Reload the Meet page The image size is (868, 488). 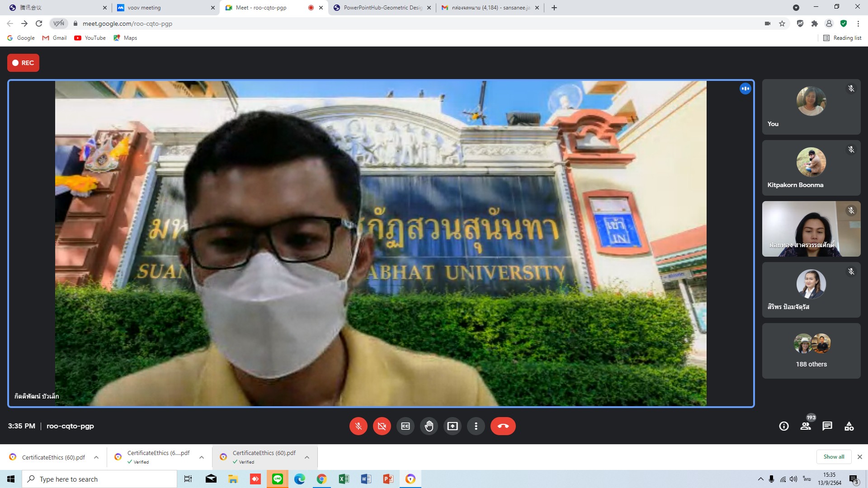[x=39, y=23]
